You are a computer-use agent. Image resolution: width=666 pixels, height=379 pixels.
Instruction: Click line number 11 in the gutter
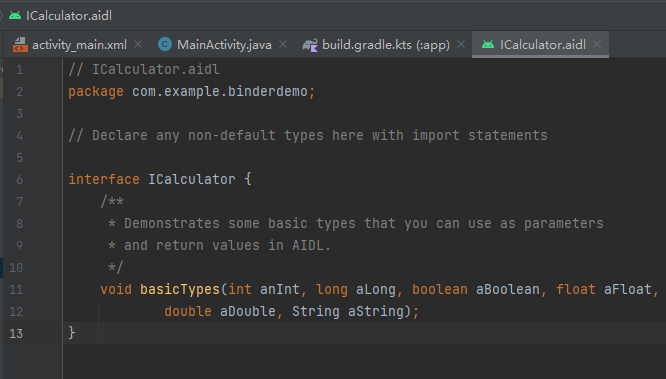[x=16, y=290]
